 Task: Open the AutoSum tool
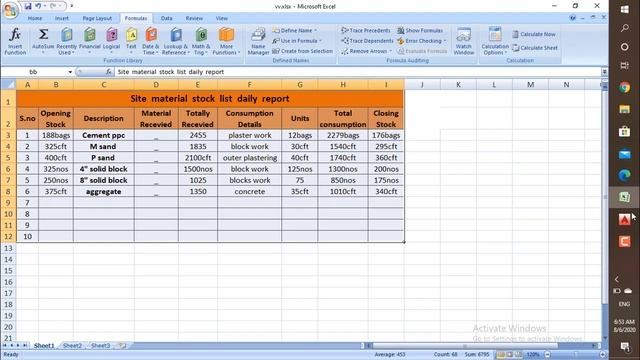43,41
